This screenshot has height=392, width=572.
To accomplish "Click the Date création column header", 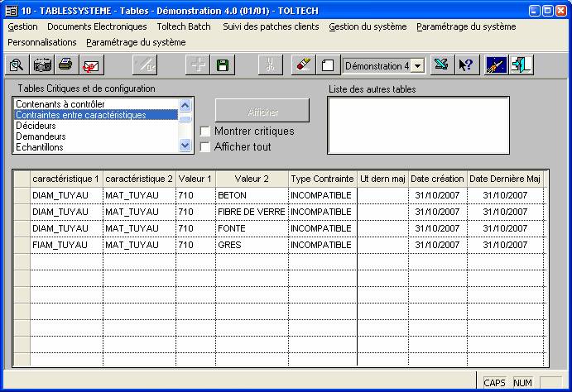I will pos(437,179).
